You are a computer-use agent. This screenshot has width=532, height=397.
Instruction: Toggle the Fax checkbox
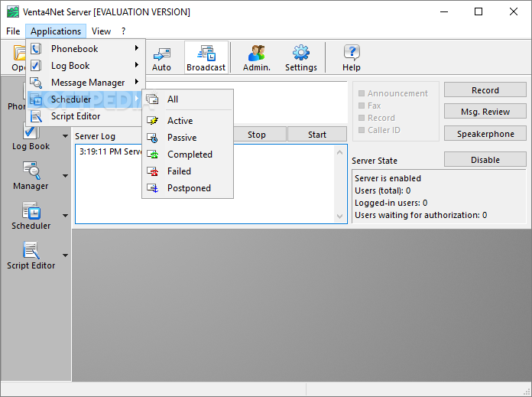(362, 106)
